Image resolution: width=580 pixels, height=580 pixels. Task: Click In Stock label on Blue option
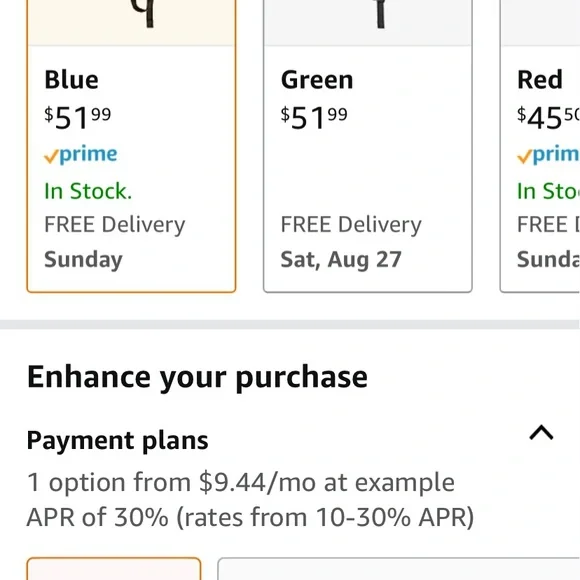pos(88,191)
